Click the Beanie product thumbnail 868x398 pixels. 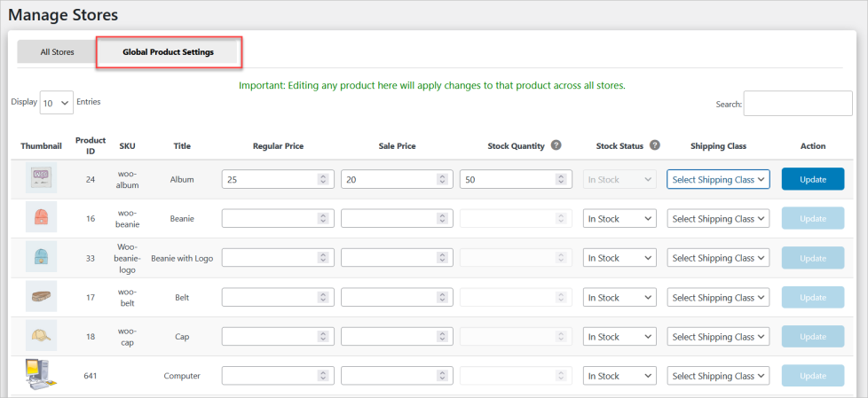click(x=41, y=218)
